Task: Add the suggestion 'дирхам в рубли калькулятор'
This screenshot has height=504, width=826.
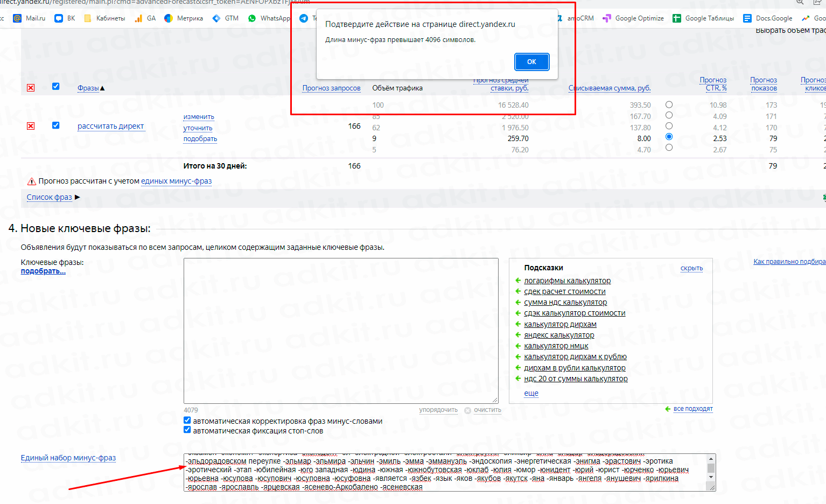Action: point(575,368)
